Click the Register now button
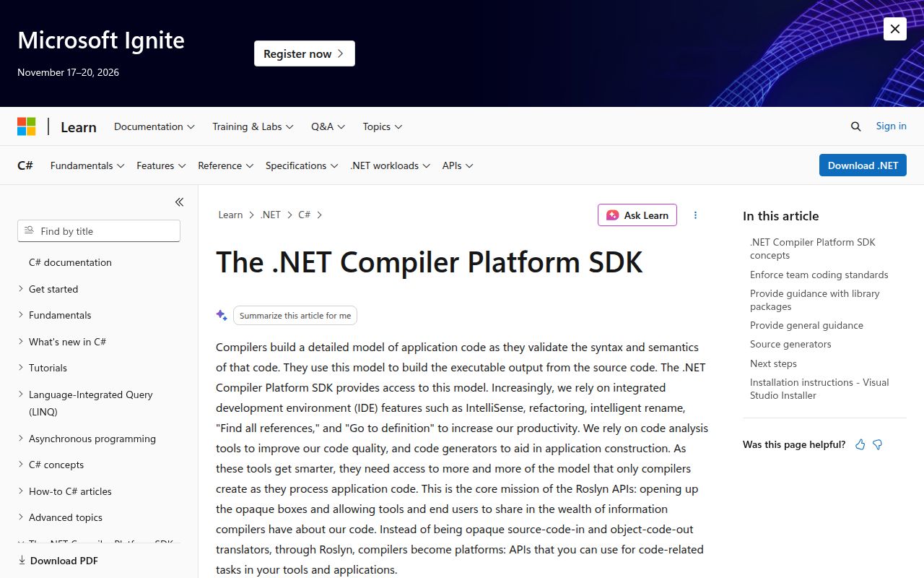This screenshot has height=578, width=924. (x=305, y=53)
